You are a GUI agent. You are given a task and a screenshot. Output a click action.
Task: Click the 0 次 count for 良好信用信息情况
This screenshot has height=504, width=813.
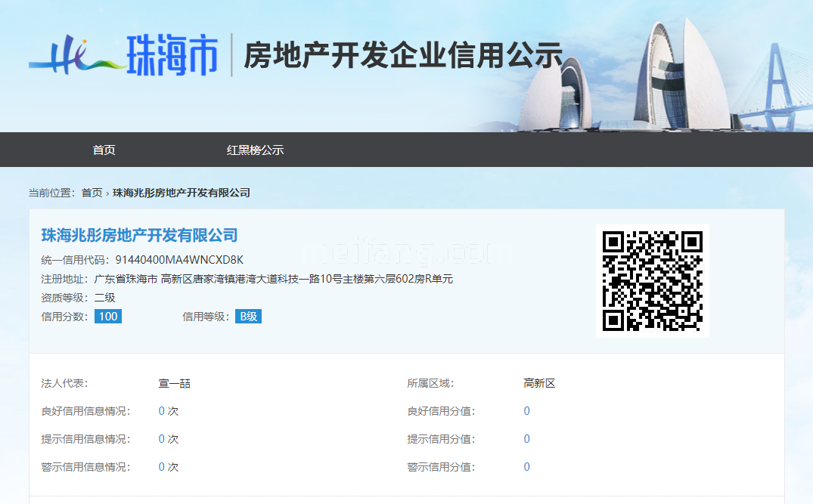(169, 411)
